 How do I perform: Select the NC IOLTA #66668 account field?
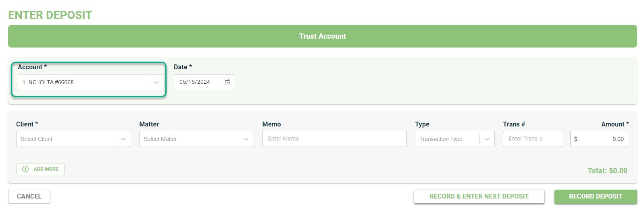tap(91, 82)
